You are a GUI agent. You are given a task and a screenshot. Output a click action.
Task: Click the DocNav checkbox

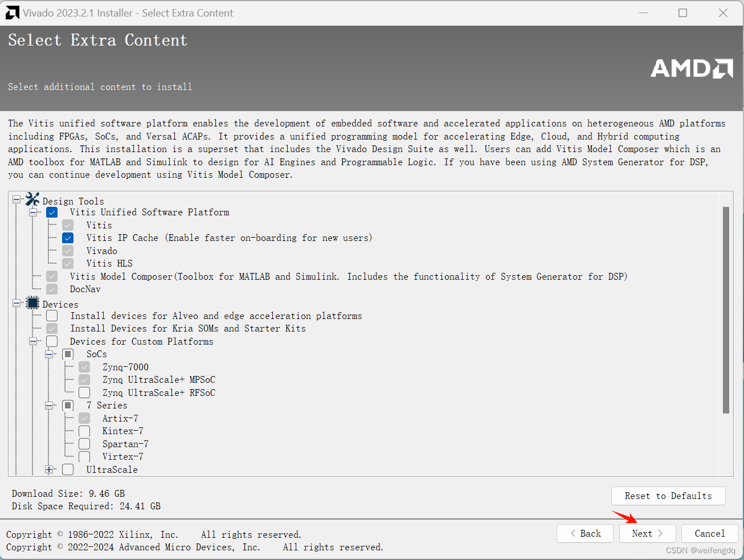pos(52,289)
